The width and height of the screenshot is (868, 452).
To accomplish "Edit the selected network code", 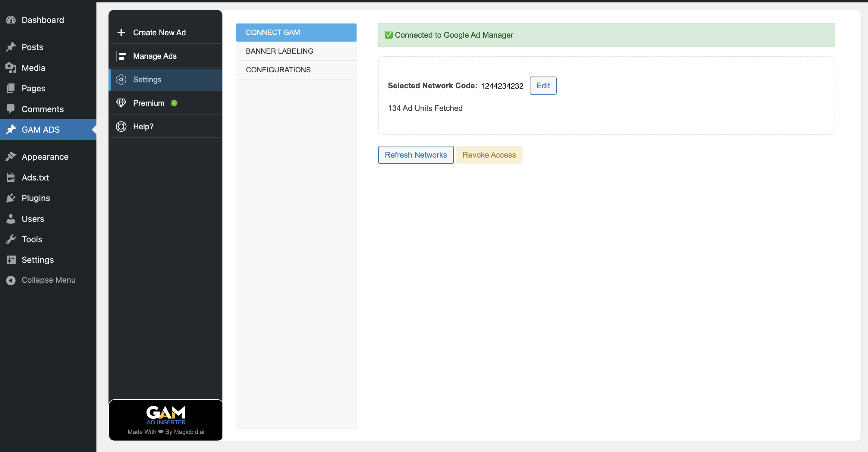I will (542, 86).
